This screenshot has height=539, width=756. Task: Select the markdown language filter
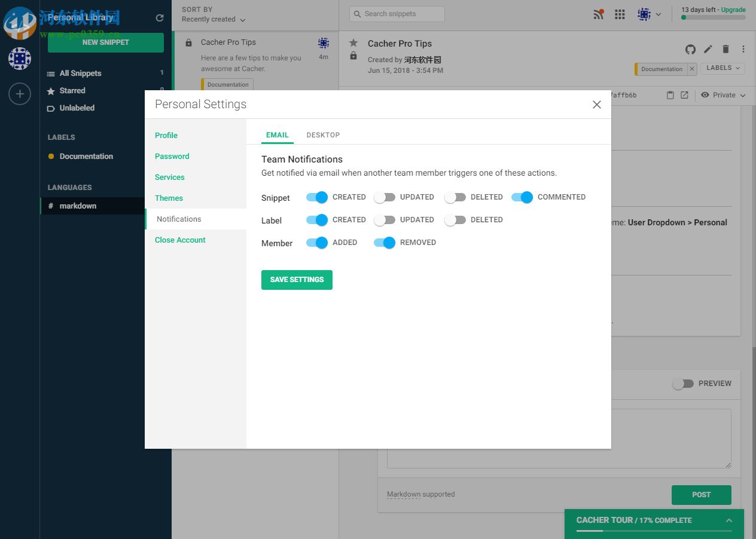click(93, 206)
